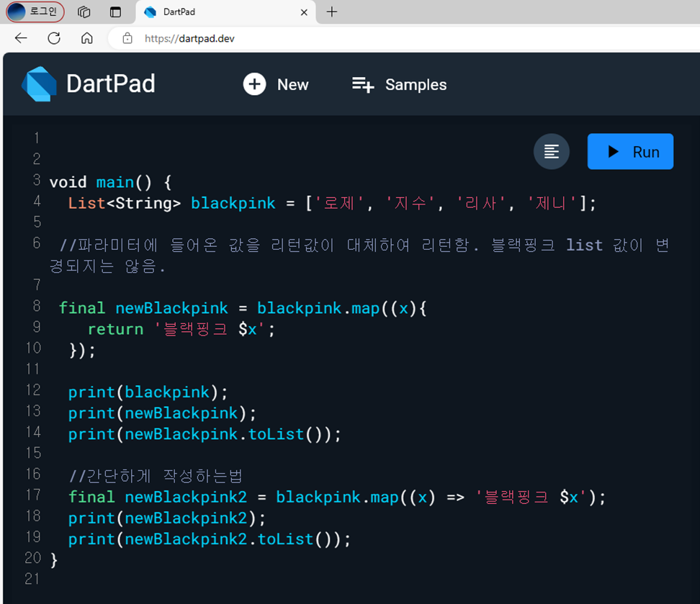
Task: Click the '리사' string literal
Action: (x=481, y=204)
